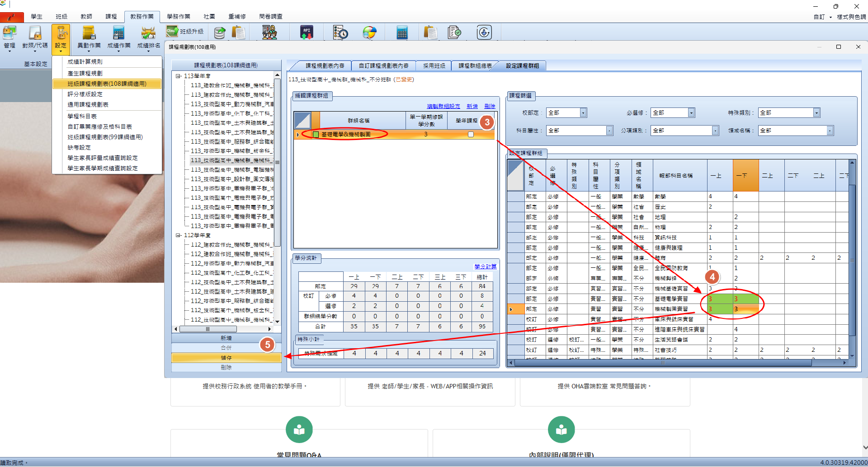Click the course table vertical scrollbar
The width and height of the screenshot is (868, 467).
click(852, 259)
